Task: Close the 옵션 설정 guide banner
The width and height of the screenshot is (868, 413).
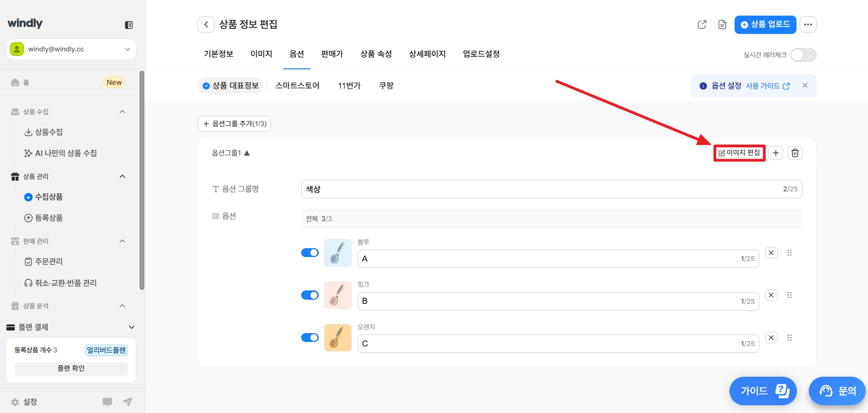Action: (x=805, y=85)
